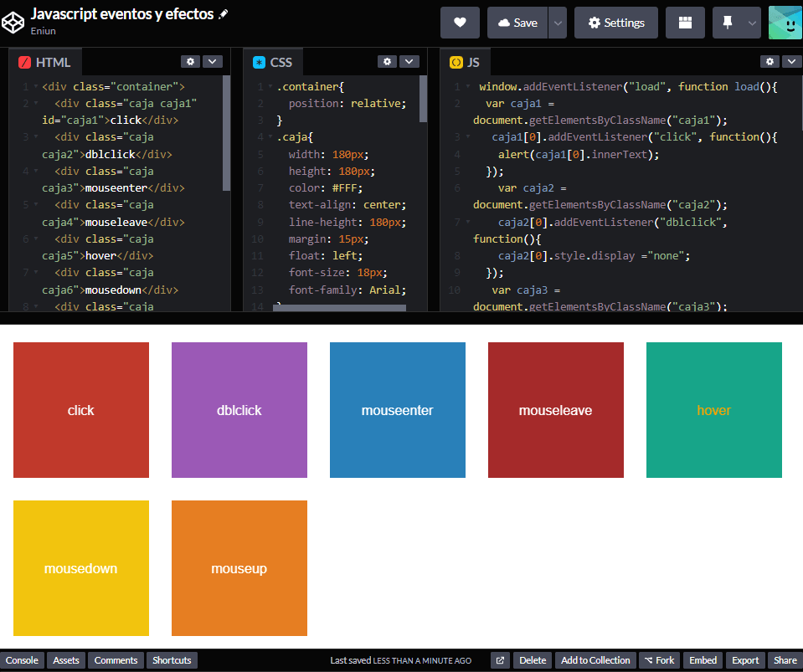Open pen in new window icon
The image size is (803, 672).
click(x=501, y=660)
